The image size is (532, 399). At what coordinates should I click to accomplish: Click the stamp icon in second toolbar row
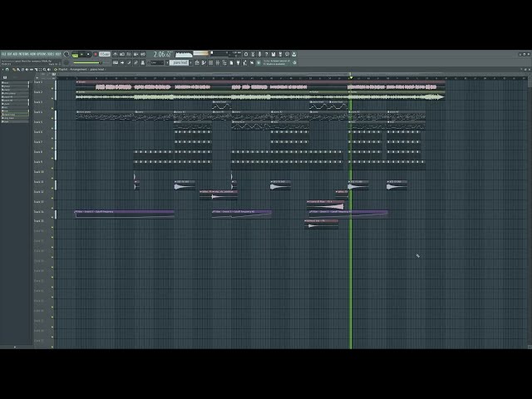tap(142, 62)
